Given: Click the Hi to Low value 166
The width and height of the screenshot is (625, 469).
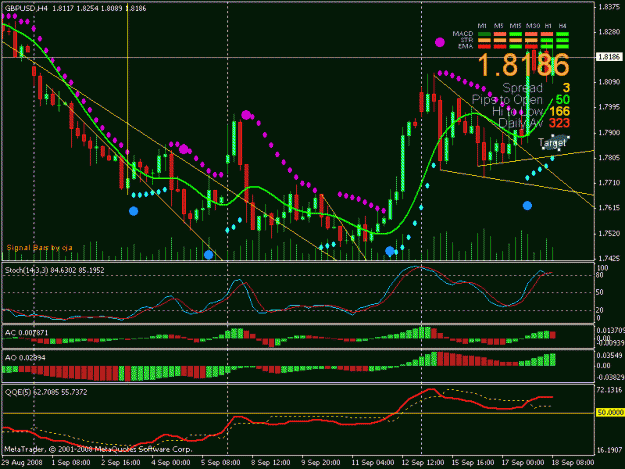Looking at the screenshot, I should [559, 112].
